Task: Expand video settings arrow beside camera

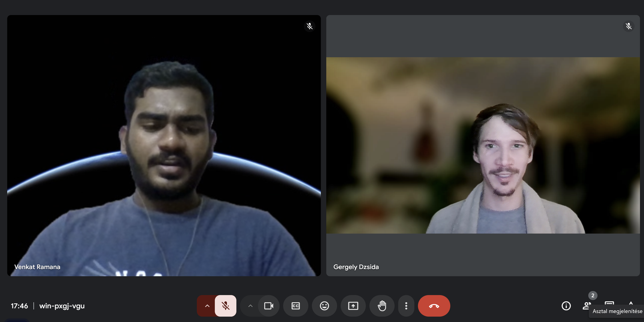Action: click(250, 306)
